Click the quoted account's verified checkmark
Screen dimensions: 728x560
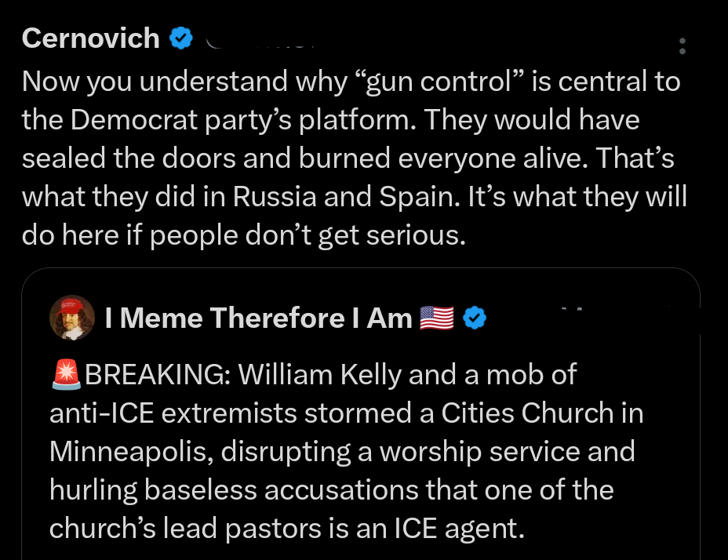pos(474,318)
